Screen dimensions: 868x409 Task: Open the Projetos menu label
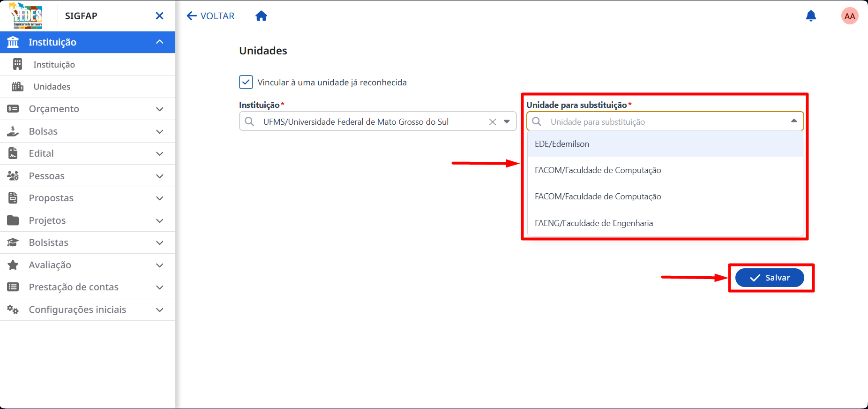tap(47, 220)
